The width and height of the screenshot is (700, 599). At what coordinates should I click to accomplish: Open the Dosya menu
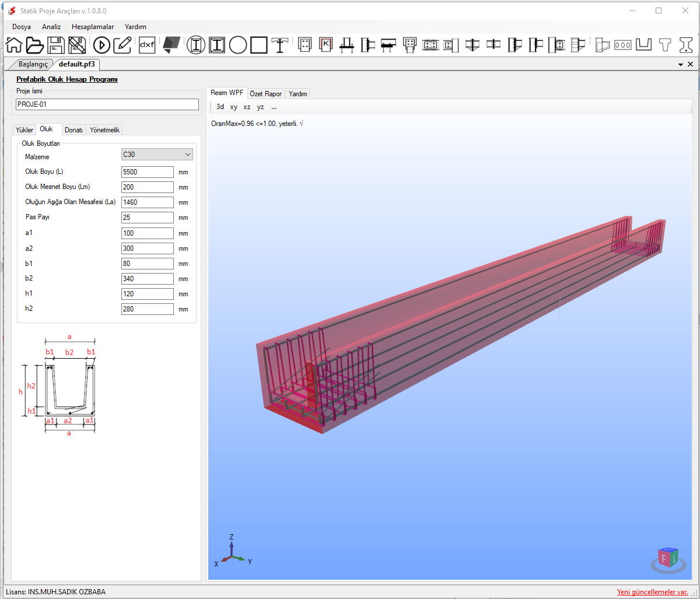point(22,27)
